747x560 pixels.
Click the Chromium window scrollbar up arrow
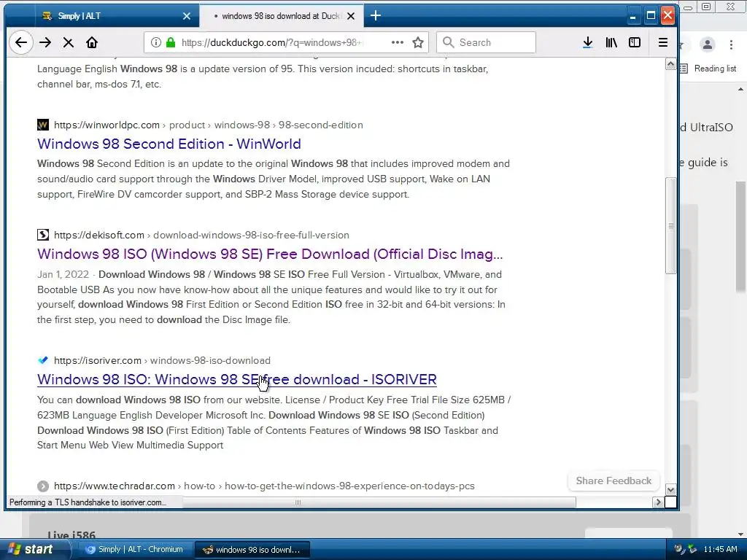[741, 89]
